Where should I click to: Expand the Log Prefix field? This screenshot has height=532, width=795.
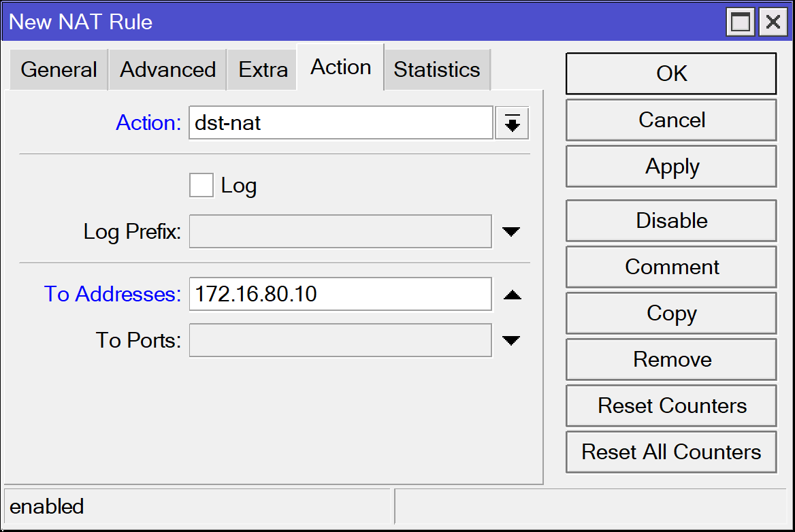click(x=511, y=232)
